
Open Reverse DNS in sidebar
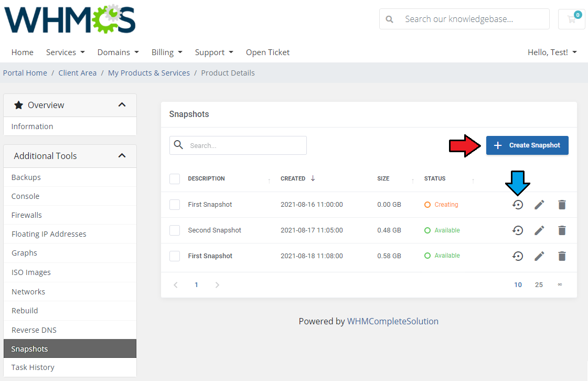click(70, 330)
